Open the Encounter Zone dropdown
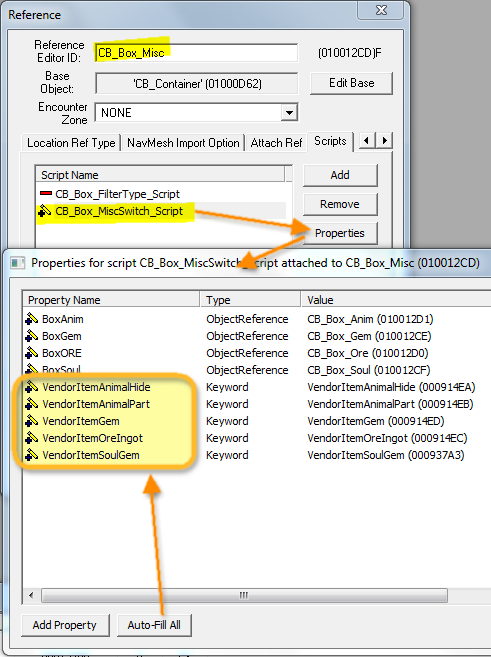Screen dimensions: 491x657 tap(289, 113)
